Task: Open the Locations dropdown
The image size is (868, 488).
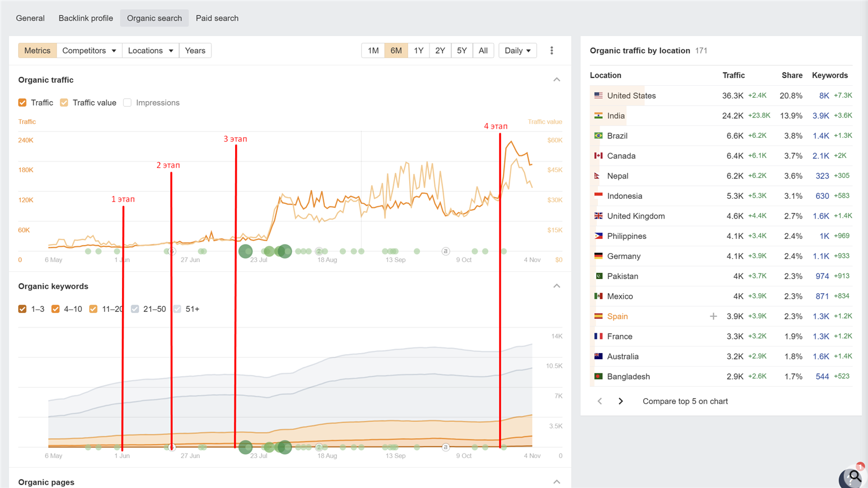Action: 150,51
